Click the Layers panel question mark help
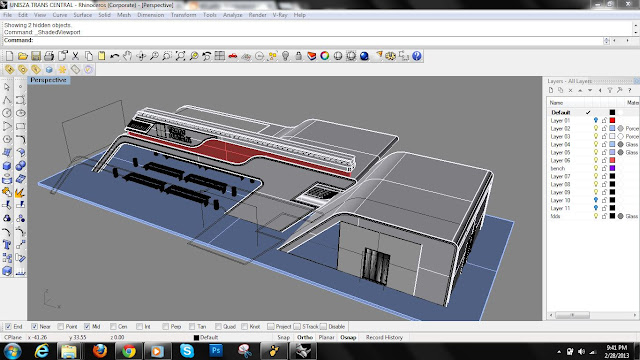This screenshot has width=640, height=360. (629, 90)
